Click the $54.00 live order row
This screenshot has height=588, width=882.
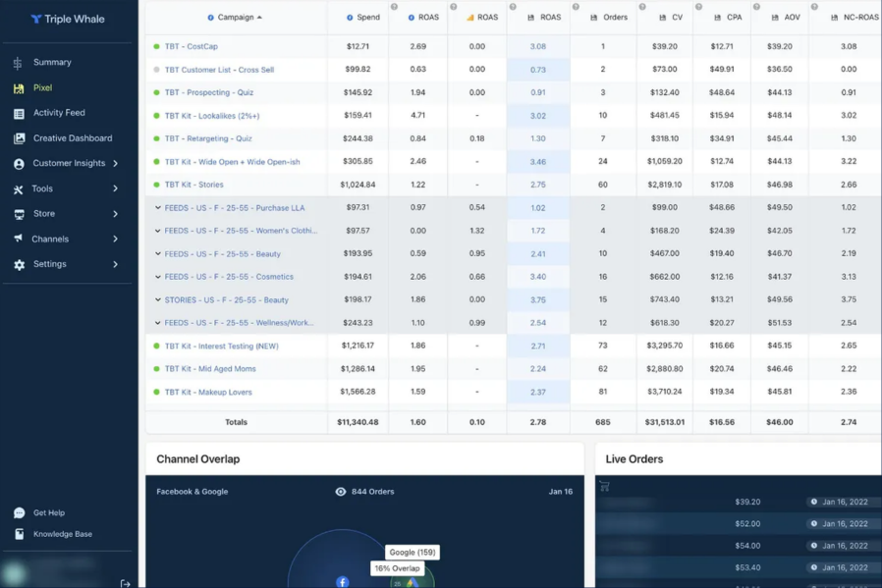(739, 546)
